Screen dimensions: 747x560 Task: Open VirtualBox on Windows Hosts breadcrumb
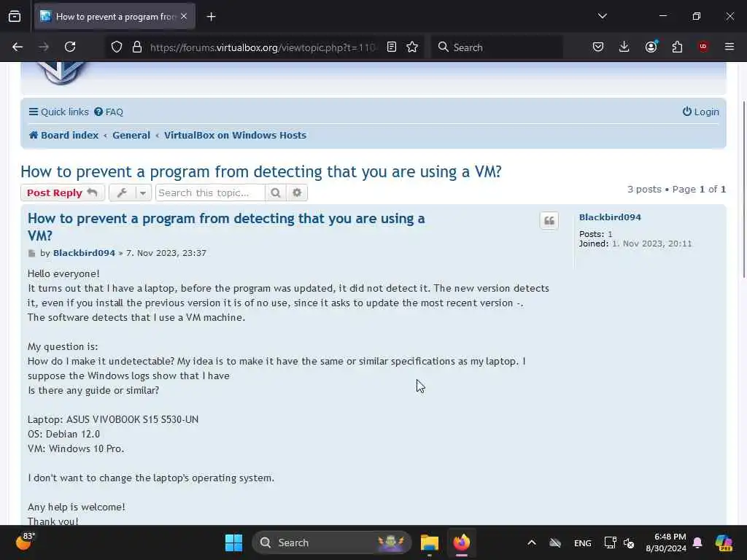pyautogui.click(x=235, y=135)
